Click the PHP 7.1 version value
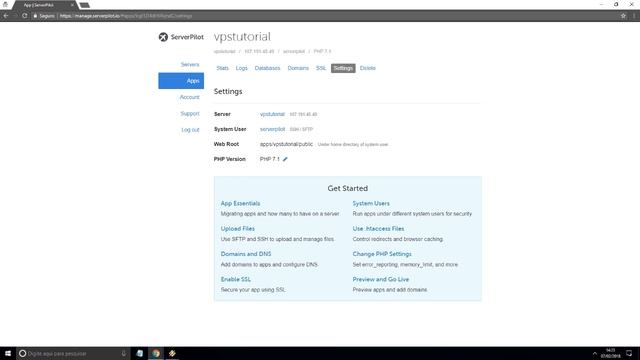640x360 pixels. (269, 159)
